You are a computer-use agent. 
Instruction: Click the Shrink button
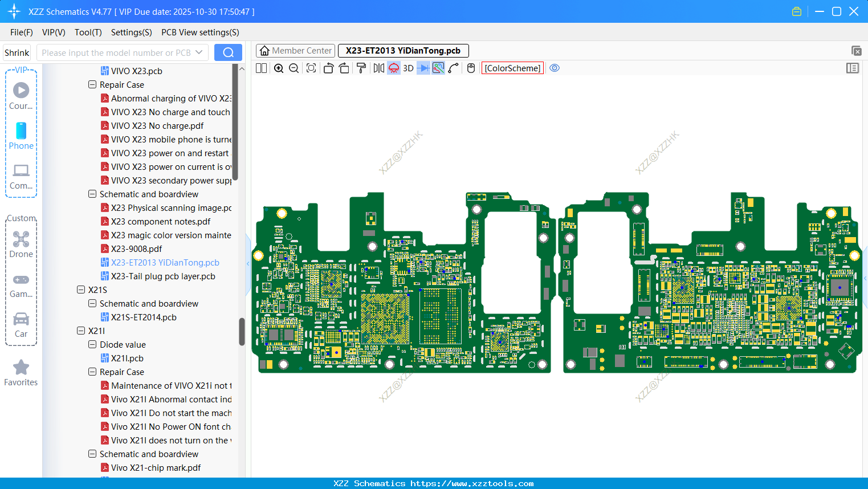(x=17, y=52)
